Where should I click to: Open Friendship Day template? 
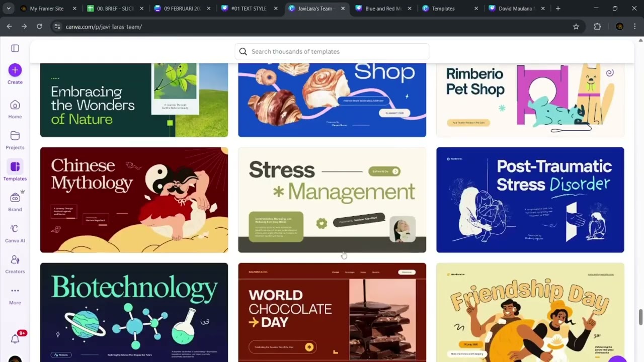tap(530, 312)
